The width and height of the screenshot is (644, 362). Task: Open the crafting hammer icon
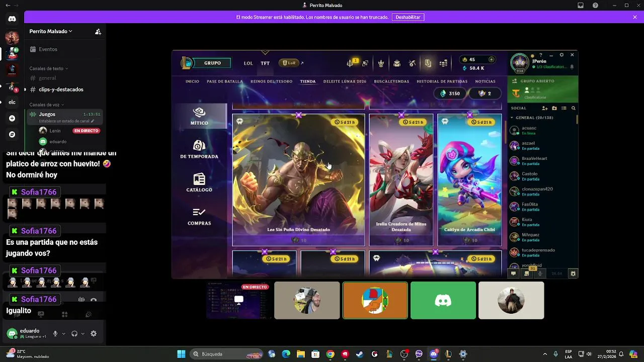pyautogui.click(x=413, y=63)
